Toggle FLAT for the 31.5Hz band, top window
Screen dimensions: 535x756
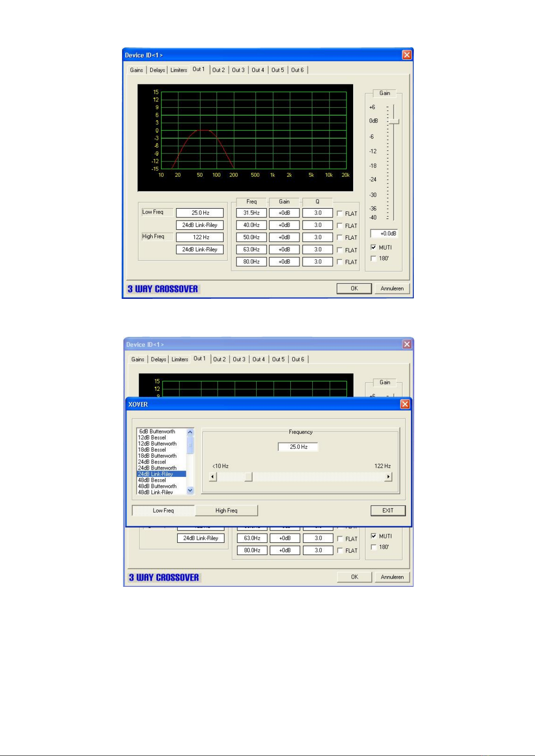pos(340,214)
